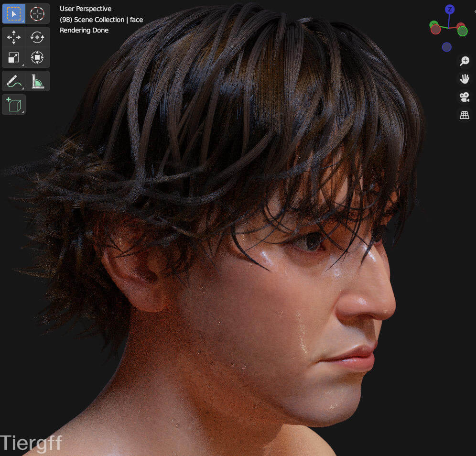The width and height of the screenshot is (476, 456).
Task: Click the green-outlined negative-Y gizmo circle
Action: (462, 31)
